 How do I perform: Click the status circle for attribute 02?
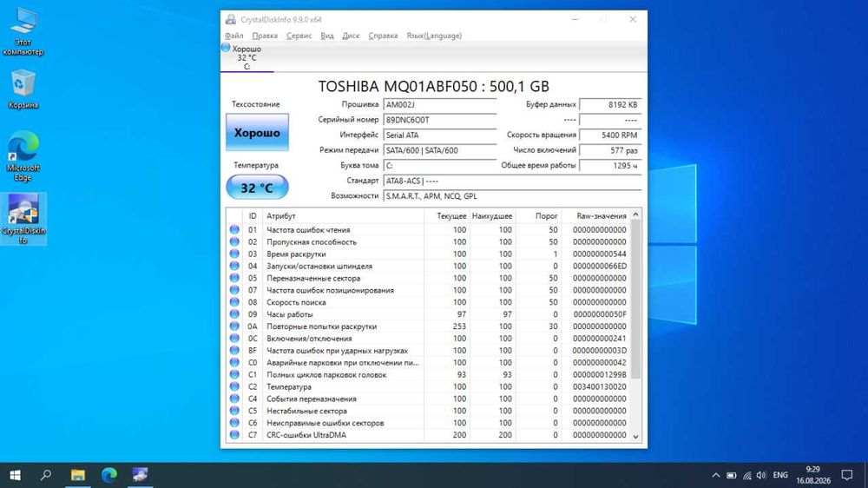(234, 241)
